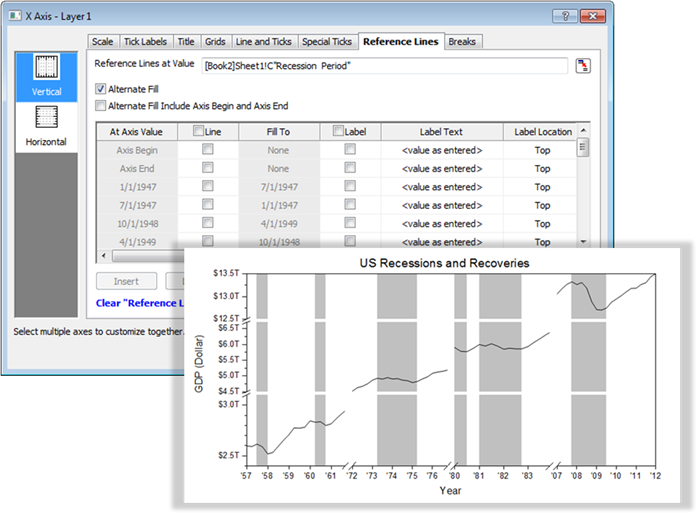Toggle the Alternate Fill checkbox
The height and width of the screenshot is (517, 700).
pos(100,89)
